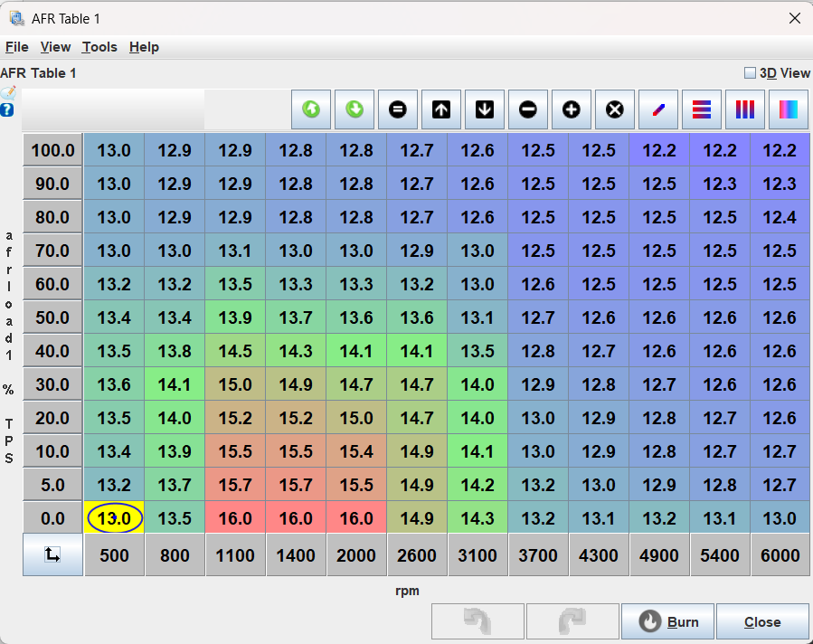Click the black plus increment icon
This screenshot has width=813, height=644.
point(572,109)
